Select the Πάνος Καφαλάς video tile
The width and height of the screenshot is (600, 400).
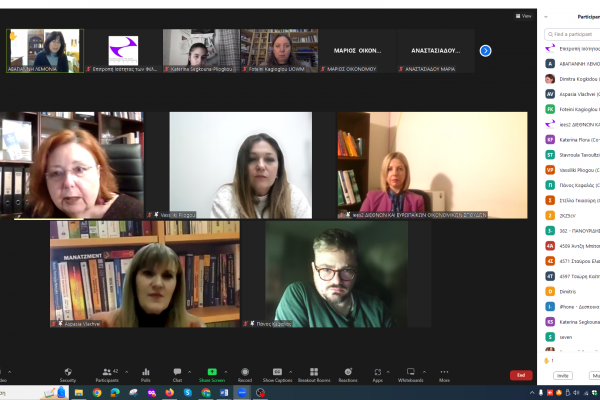click(x=336, y=274)
